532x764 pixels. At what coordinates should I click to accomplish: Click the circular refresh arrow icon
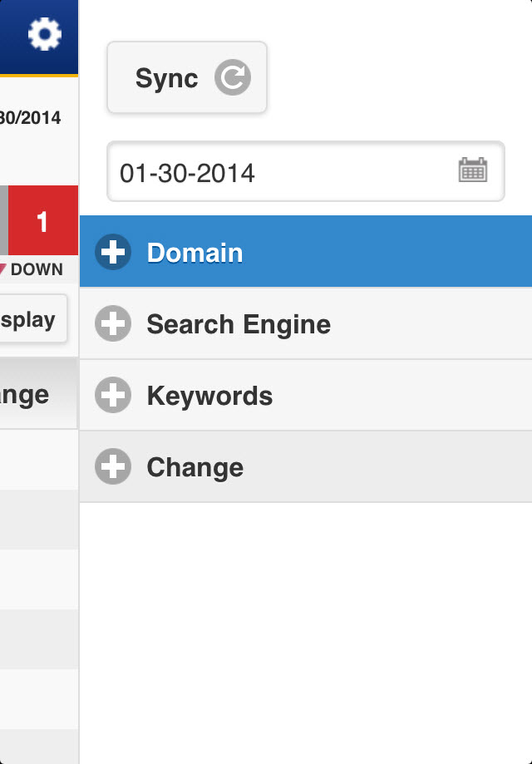point(233,78)
